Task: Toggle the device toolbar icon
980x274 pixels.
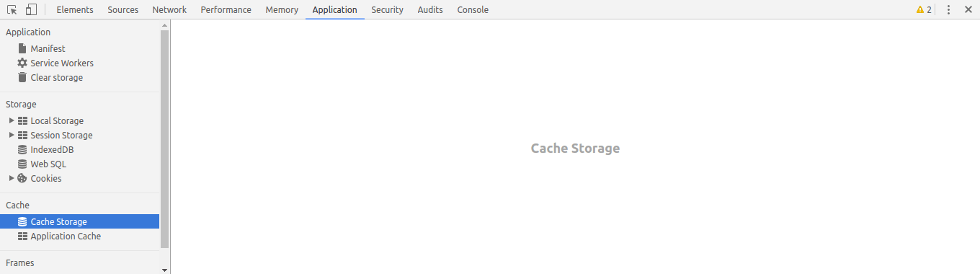Action: click(31, 9)
